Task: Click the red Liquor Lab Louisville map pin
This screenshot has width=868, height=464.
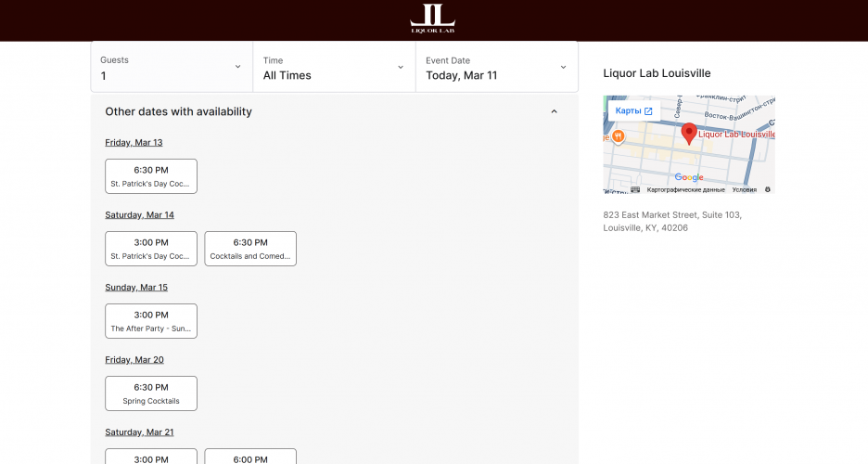Action: click(x=689, y=134)
